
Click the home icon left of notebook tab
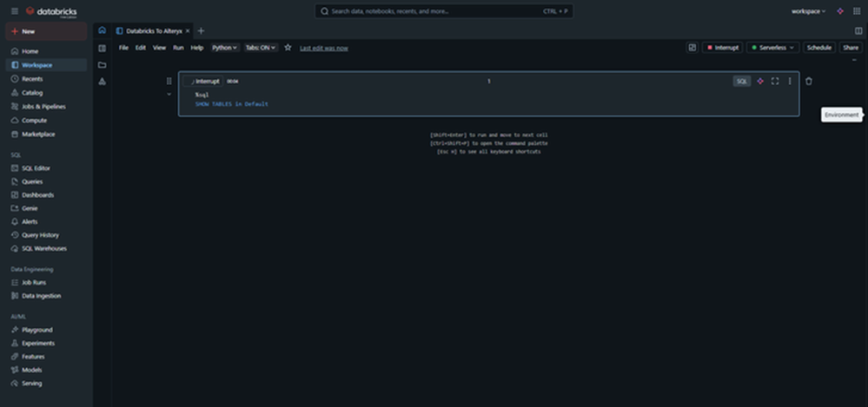point(102,30)
